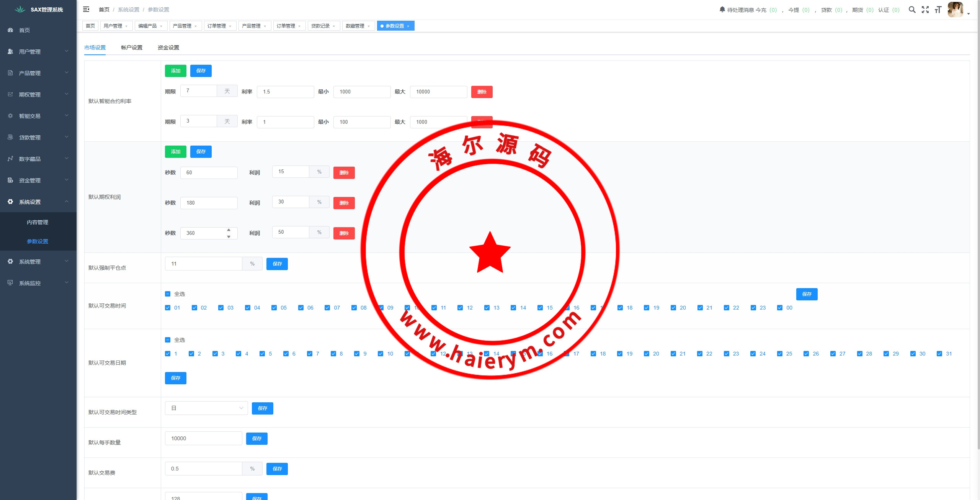Click the notification bell icon
980x500 pixels.
pyautogui.click(x=722, y=9)
